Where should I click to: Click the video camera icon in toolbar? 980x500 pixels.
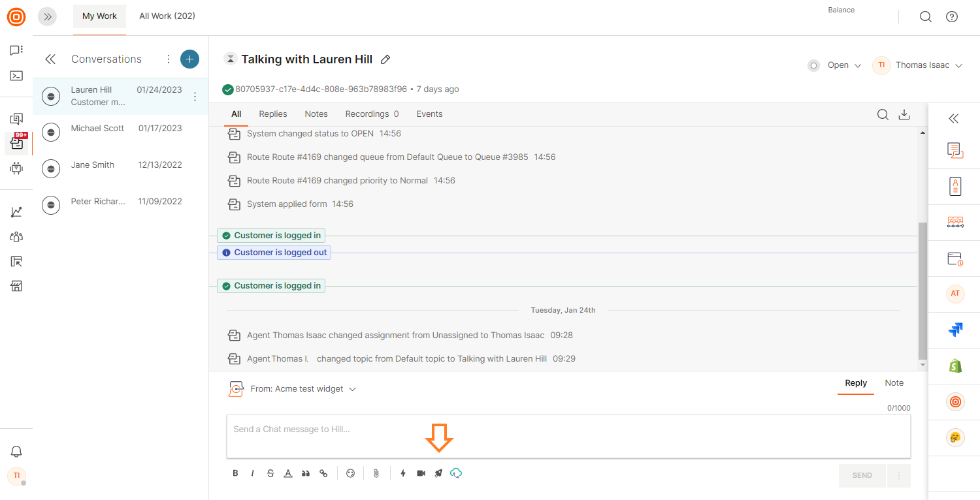coord(421,473)
